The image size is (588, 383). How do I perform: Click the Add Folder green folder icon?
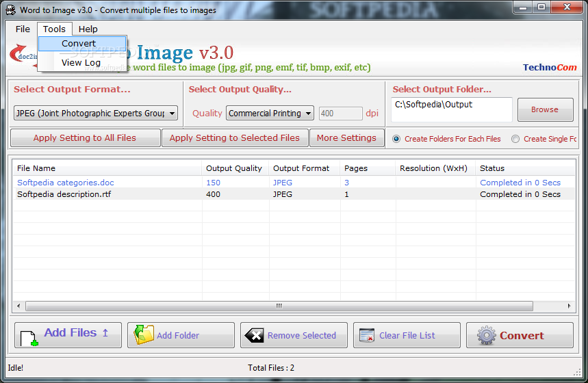pos(144,334)
